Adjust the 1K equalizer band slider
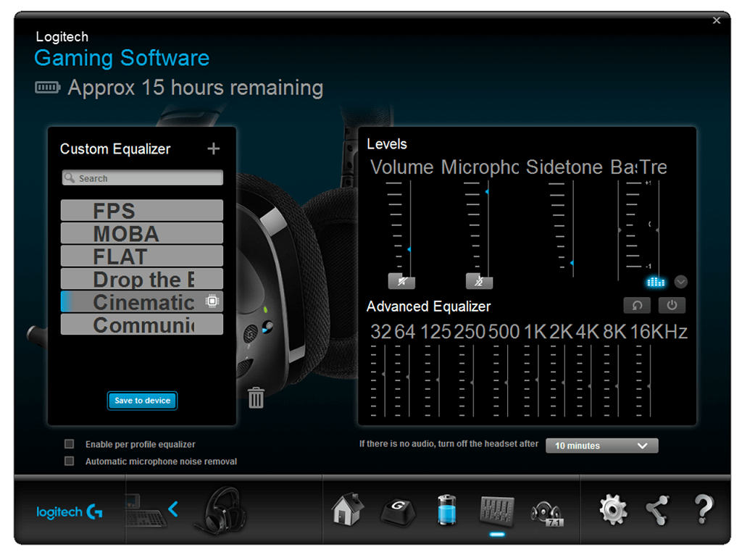Image resolution: width=742 pixels, height=560 pixels. click(537, 380)
